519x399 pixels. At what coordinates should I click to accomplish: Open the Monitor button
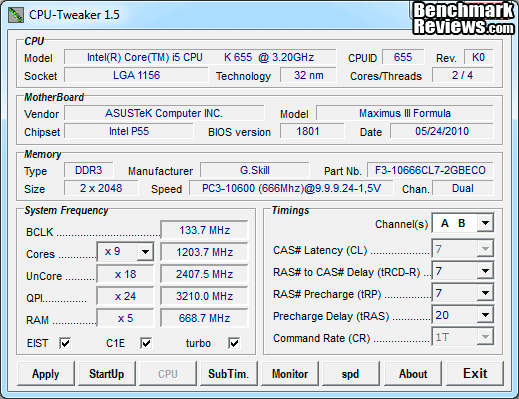click(x=290, y=374)
